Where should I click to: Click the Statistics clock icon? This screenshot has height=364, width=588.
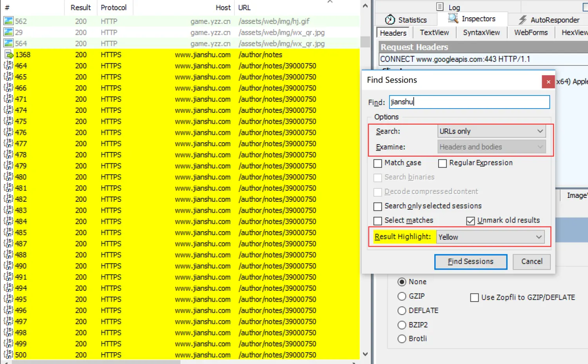click(390, 20)
